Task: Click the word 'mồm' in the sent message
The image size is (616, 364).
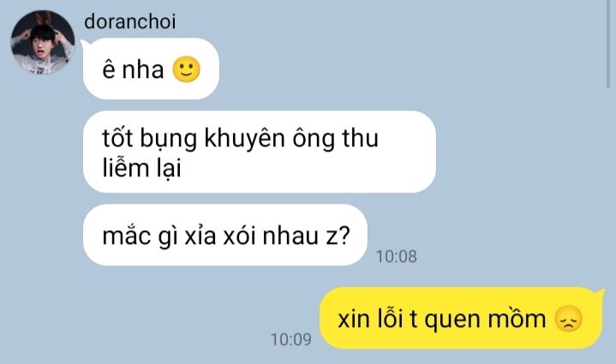Action: coord(517,319)
